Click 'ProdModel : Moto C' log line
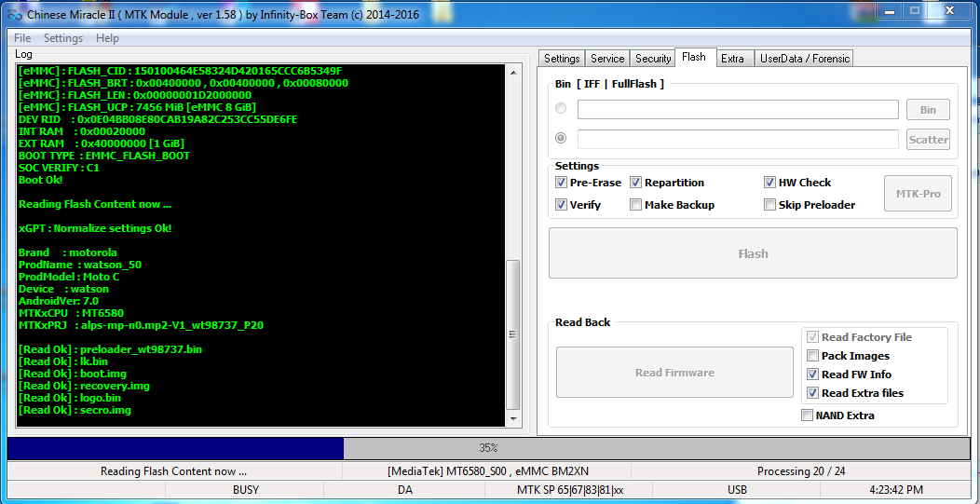 click(69, 277)
